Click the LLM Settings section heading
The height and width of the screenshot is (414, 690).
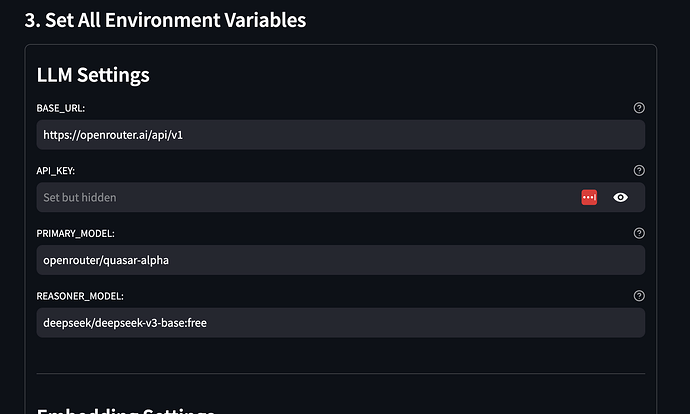tap(93, 75)
